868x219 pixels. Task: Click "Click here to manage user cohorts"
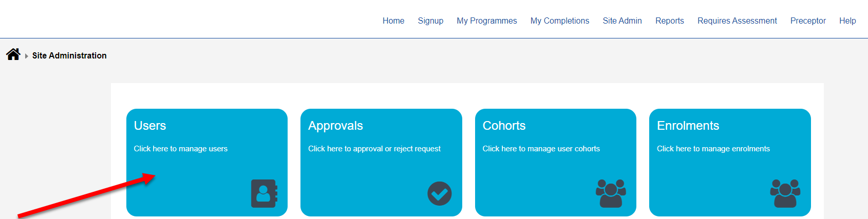coord(541,149)
